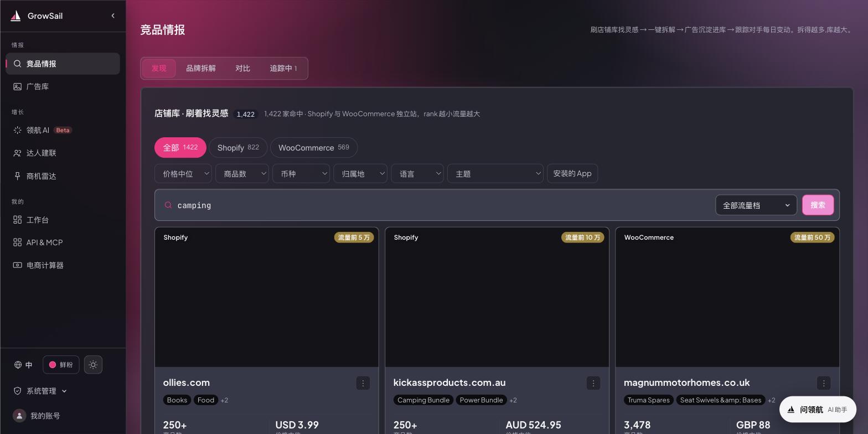Open 我的账号 account
The height and width of the screenshot is (434, 868).
click(37, 416)
